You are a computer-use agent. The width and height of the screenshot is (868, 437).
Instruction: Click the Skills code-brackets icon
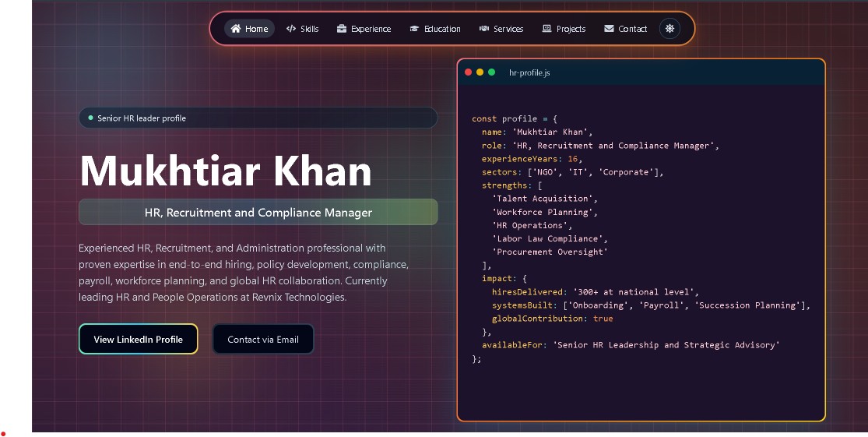(x=291, y=28)
